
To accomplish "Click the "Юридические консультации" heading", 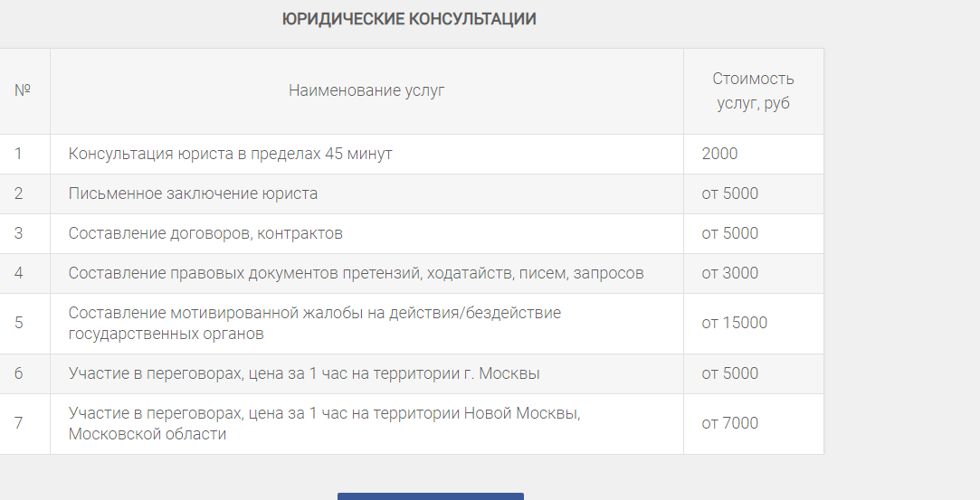I will click(409, 19).
